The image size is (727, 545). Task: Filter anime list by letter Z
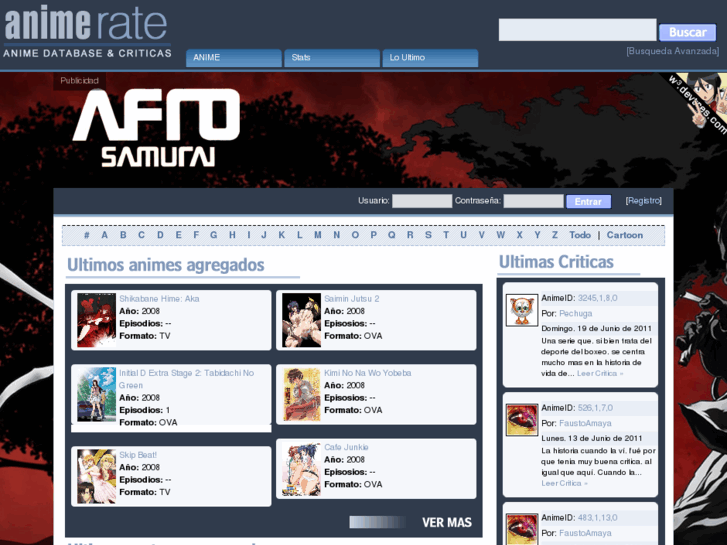[555, 235]
